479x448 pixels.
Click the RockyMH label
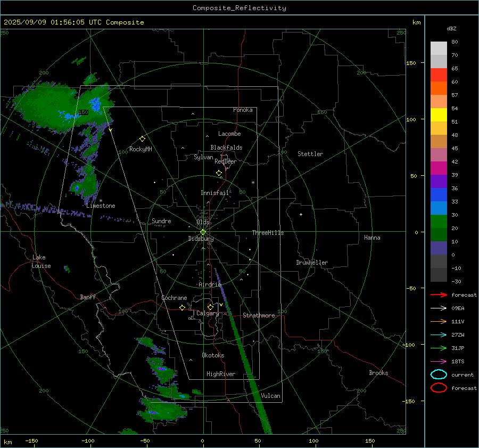pos(141,149)
